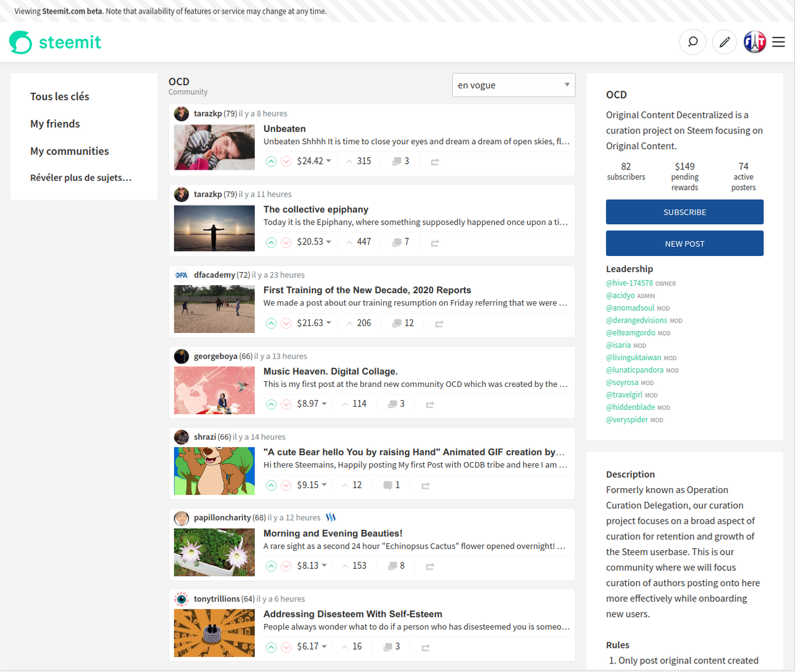Resteem the Music Heaven post
The width and height of the screenshot is (795, 672).
click(430, 404)
